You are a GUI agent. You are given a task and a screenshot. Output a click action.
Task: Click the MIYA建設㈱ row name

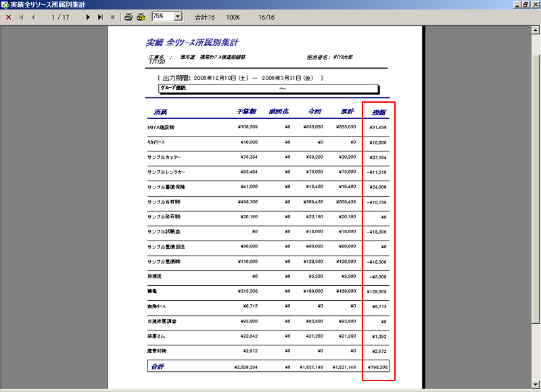tap(161, 127)
